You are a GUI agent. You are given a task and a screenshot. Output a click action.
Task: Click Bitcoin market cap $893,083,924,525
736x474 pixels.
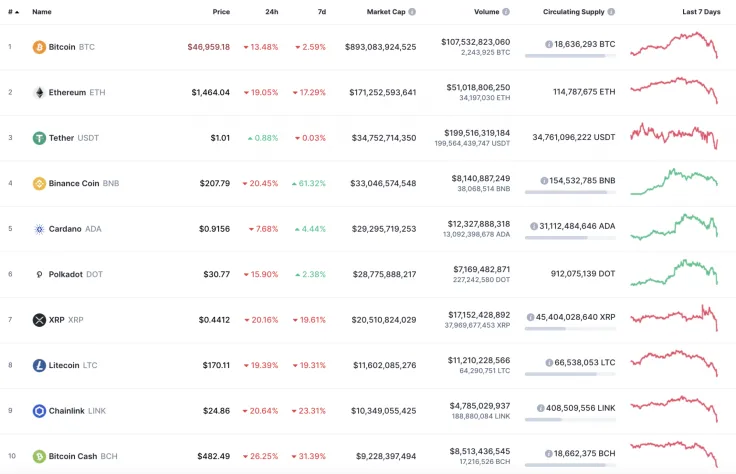click(x=381, y=47)
